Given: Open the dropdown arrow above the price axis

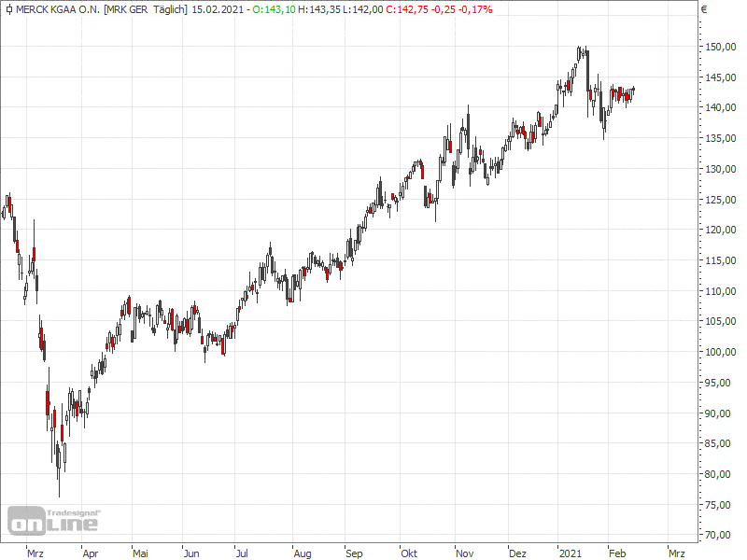Looking at the screenshot, I should point(703,9).
